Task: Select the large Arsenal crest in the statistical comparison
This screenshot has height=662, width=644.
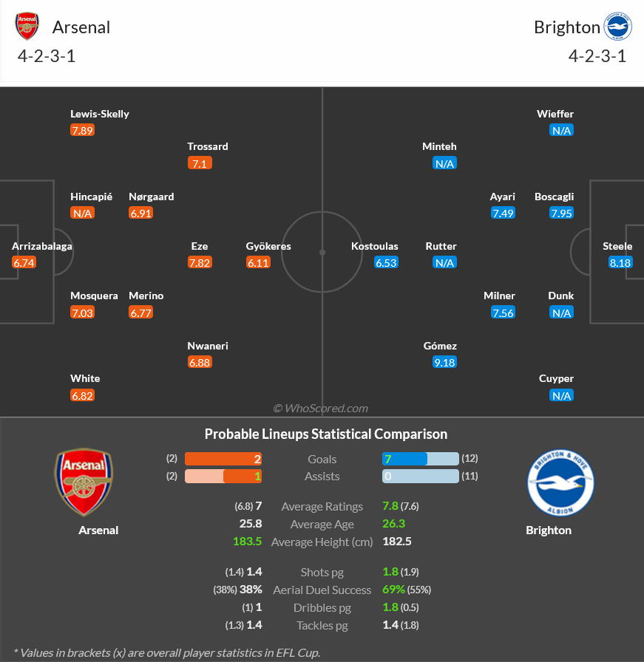Action: [x=84, y=482]
